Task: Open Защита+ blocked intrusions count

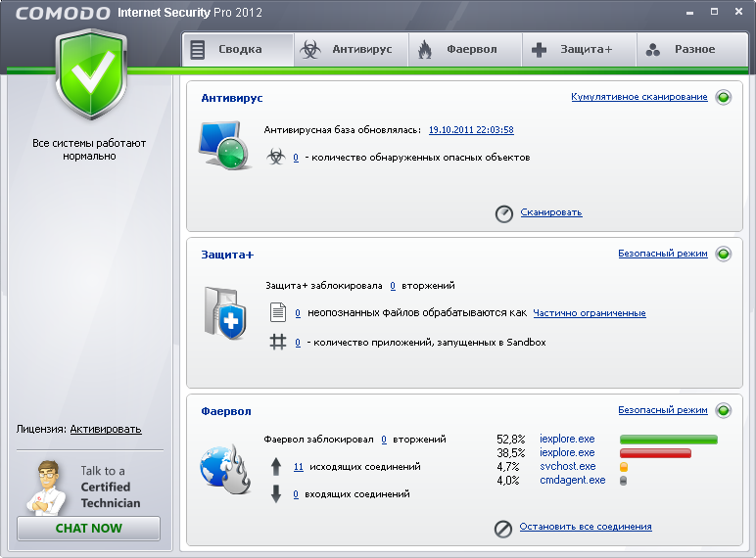Action: coord(393,286)
